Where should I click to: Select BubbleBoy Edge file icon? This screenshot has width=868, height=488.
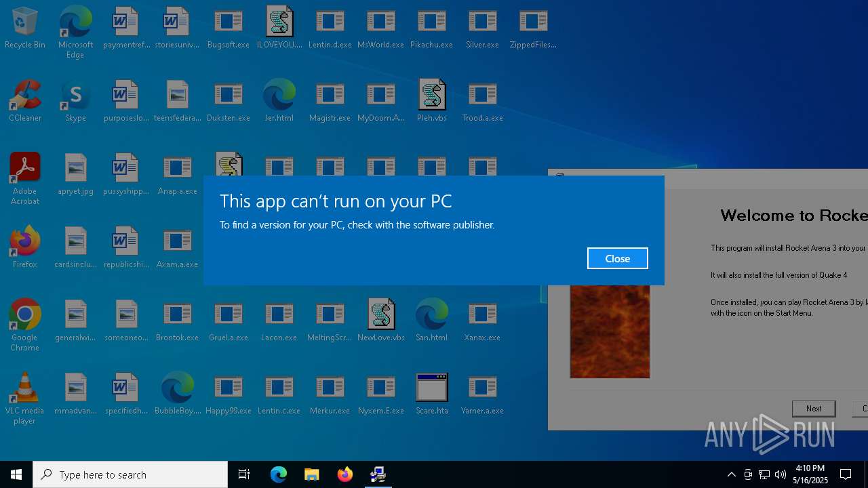178,394
